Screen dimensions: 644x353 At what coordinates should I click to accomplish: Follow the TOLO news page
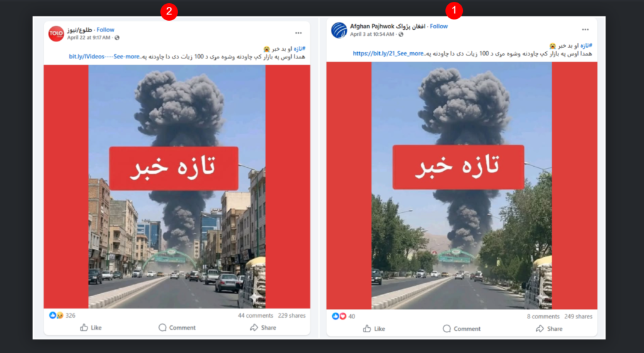106,30
